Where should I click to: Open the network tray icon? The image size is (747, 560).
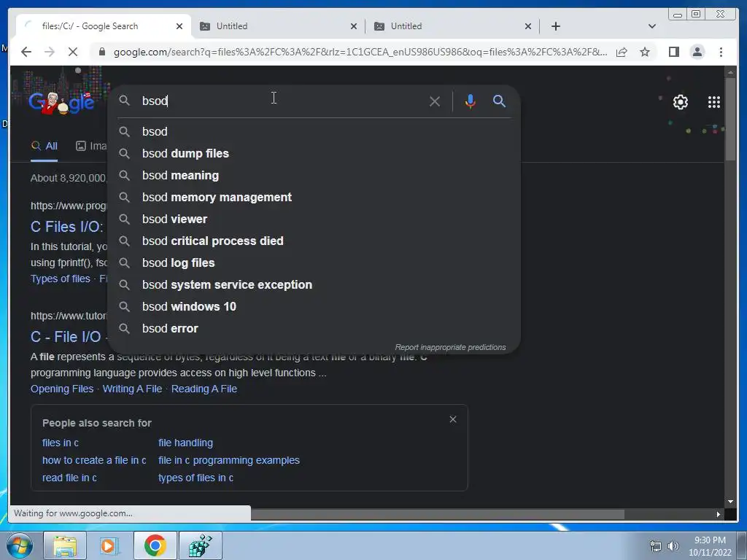point(656,546)
